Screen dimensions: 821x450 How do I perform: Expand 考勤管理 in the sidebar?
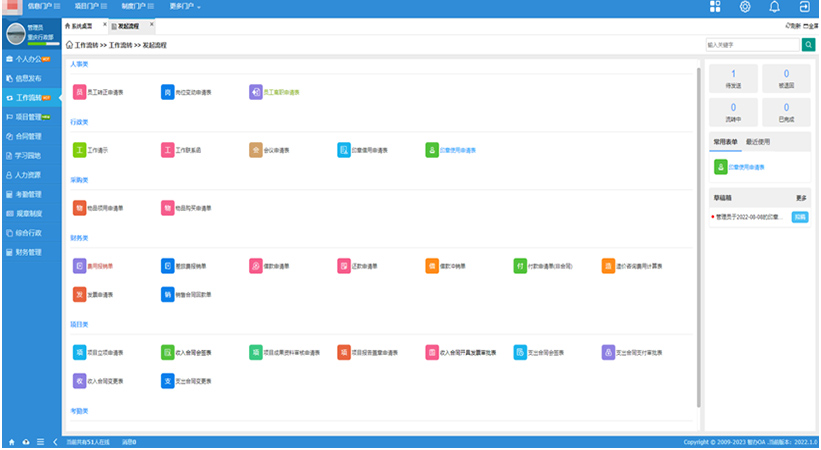tap(31, 194)
